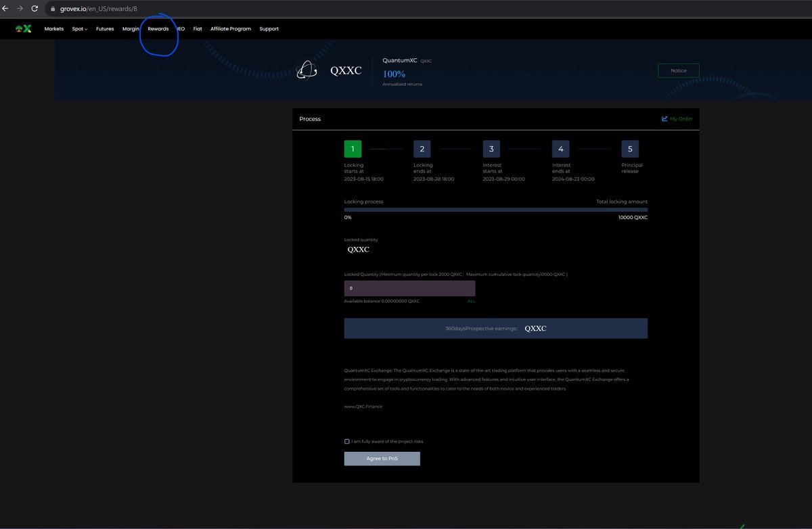Image resolution: width=812 pixels, height=529 pixels.
Task: Check I am fully aware of risks
Action: click(x=347, y=441)
